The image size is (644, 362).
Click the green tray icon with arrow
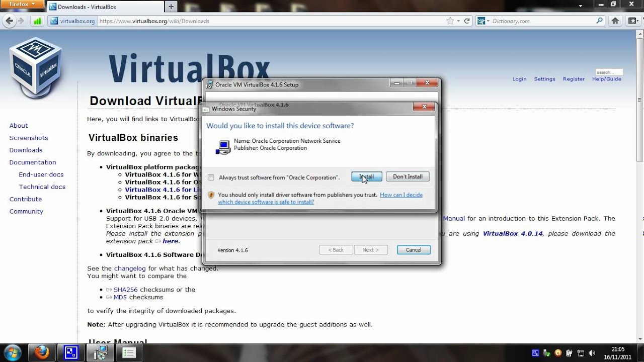click(546, 353)
